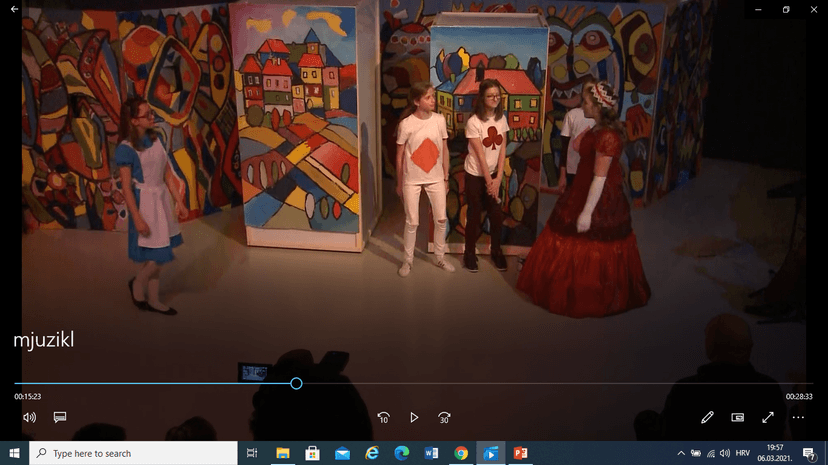
Task: Click the seek bar playhead circle
Action: point(296,383)
